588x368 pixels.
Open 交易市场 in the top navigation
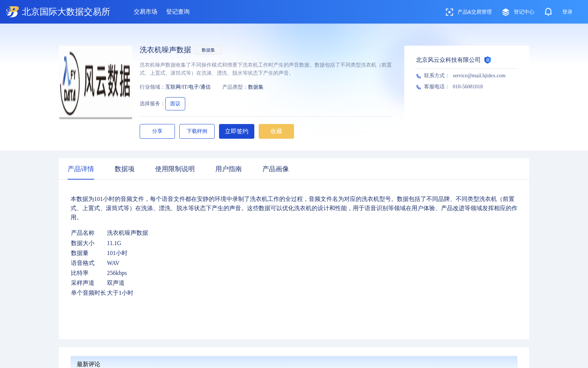(146, 12)
